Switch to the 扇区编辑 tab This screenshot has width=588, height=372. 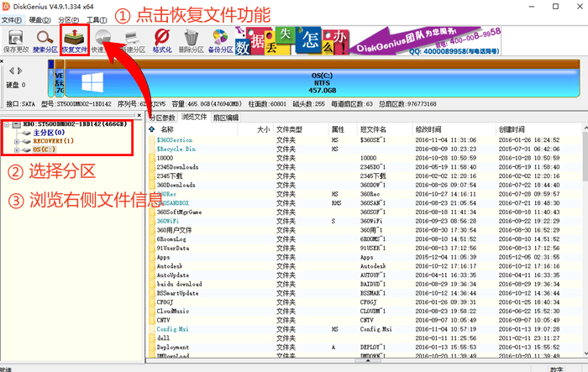tap(226, 118)
